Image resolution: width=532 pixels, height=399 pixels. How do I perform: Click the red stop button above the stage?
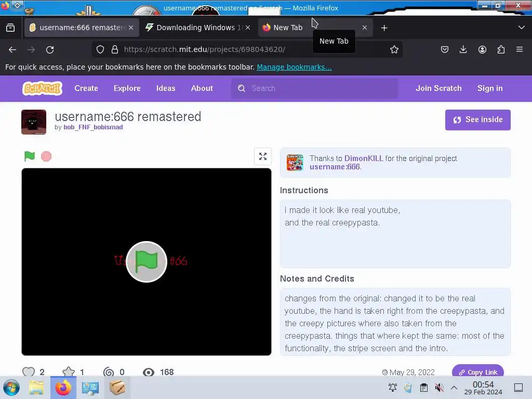tap(46, 156)
